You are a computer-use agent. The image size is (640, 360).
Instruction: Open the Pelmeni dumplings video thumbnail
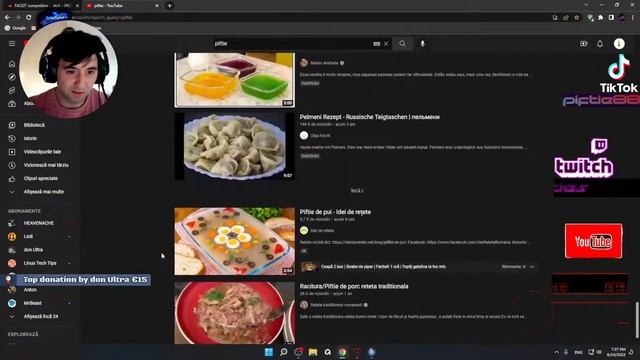(235, 146)
